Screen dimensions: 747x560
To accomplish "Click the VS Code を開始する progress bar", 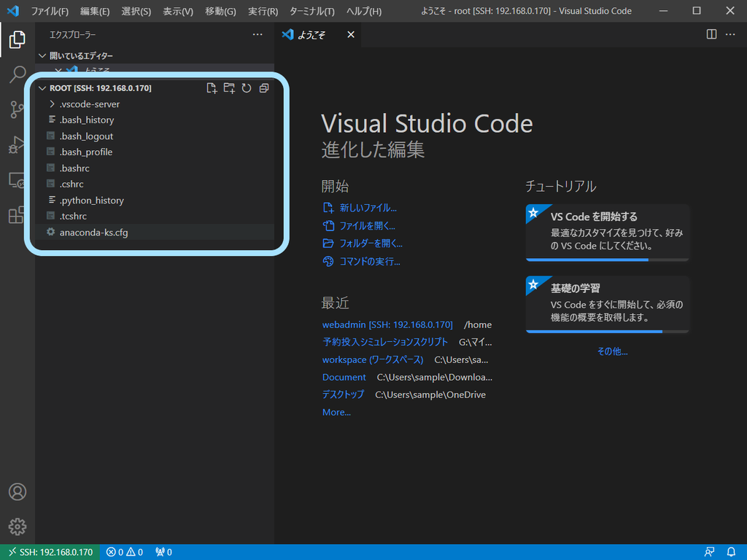I will (607, 259).
